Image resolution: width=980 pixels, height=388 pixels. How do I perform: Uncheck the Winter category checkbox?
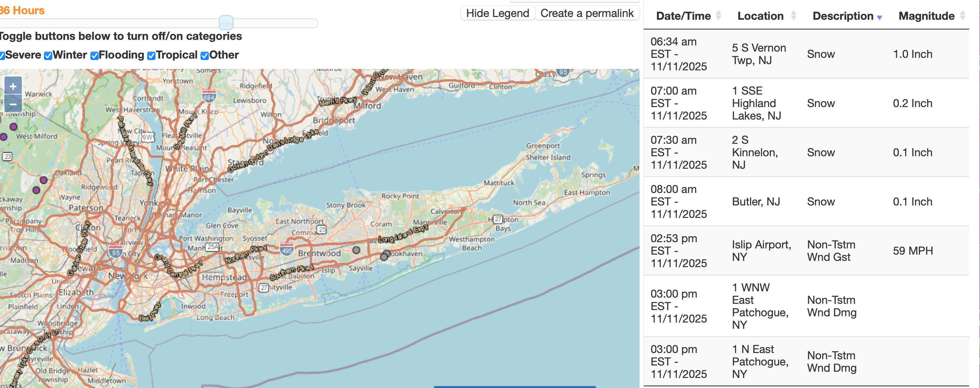[48, 56]
